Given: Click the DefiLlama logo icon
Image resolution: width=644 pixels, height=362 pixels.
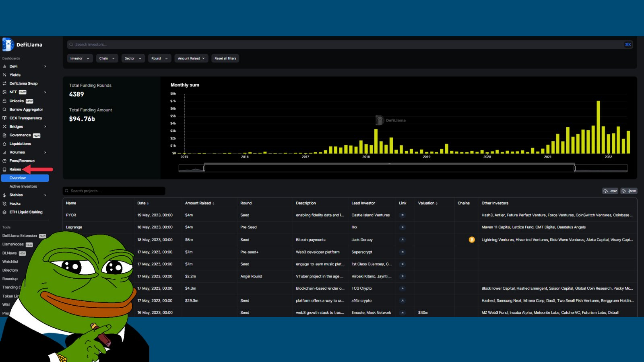Looking at the screenshot, I should point(8,45).
